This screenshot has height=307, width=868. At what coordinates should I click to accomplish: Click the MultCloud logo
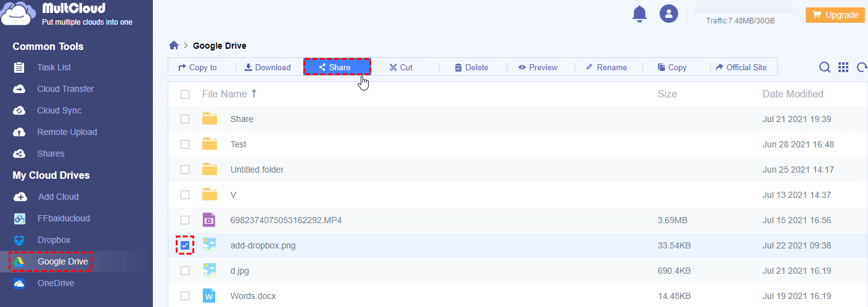click(x=68, y=15)
